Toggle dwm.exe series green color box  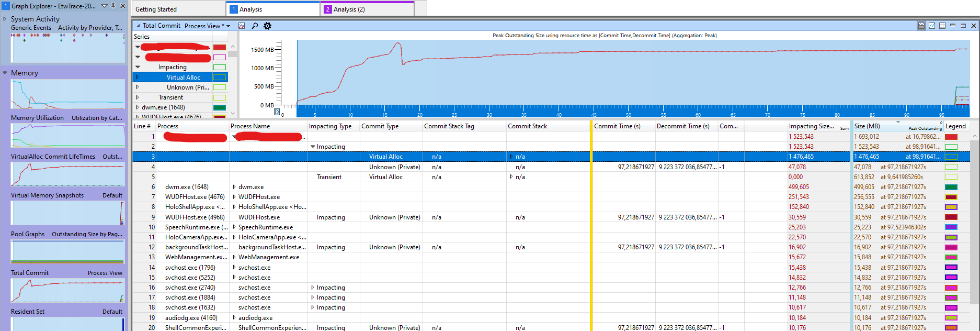[x=220, y=107]
